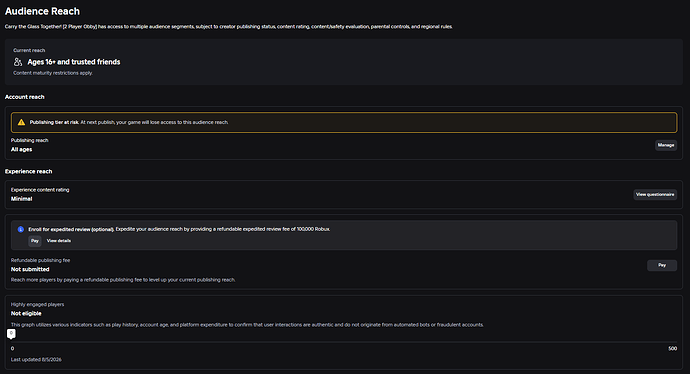Click the 'Experience content rating' label

coord(40,190)
